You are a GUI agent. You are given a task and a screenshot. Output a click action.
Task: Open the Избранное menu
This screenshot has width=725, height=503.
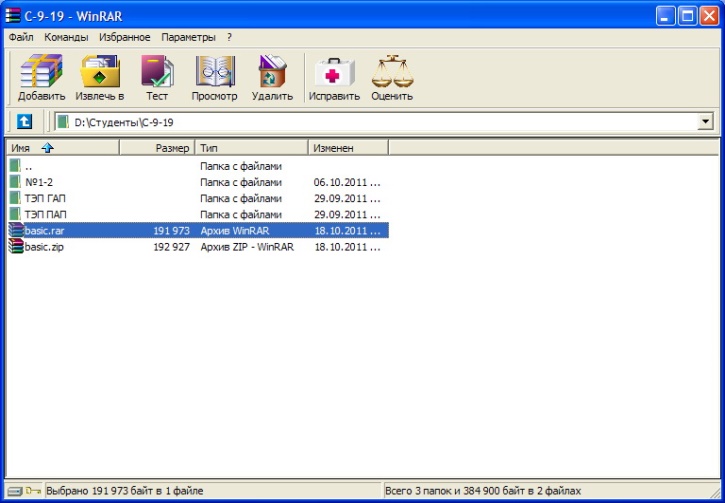(x=125, y=37)
